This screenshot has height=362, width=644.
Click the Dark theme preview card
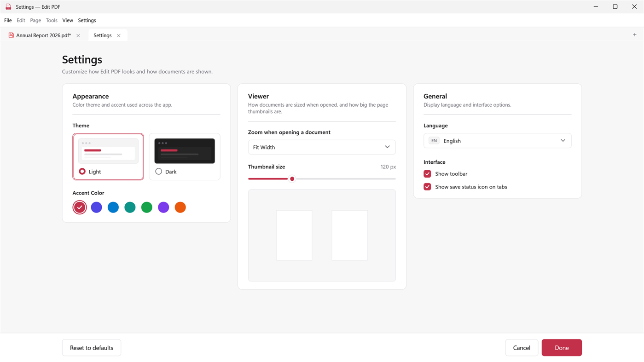185,151
